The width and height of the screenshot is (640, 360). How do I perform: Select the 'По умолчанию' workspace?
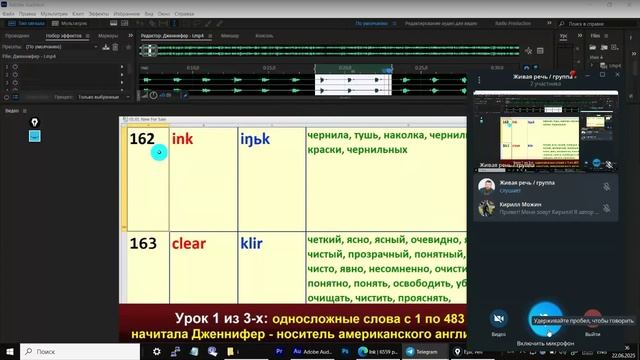pyautogui.click(x=371, y=24)
